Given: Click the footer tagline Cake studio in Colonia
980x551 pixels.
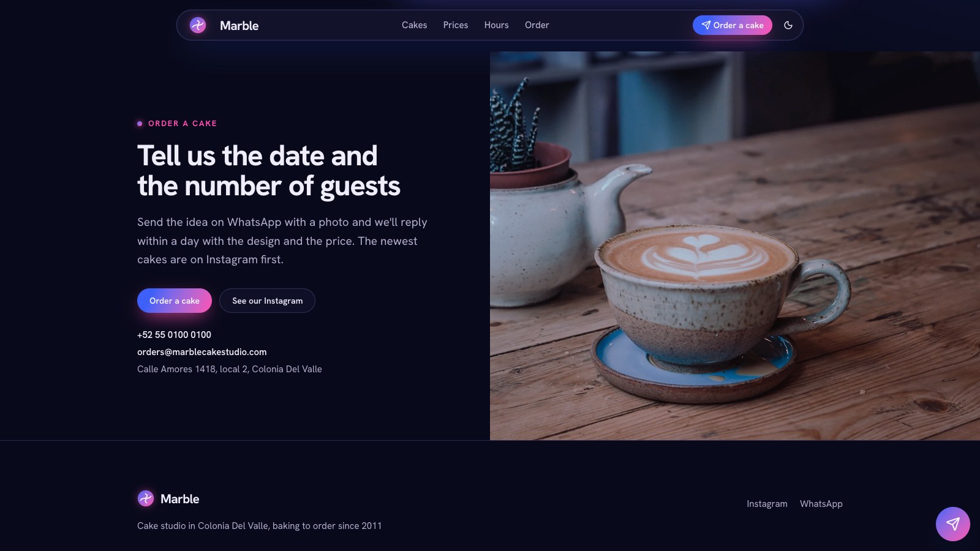Looking at the screenshot, I should pos(260,526).
